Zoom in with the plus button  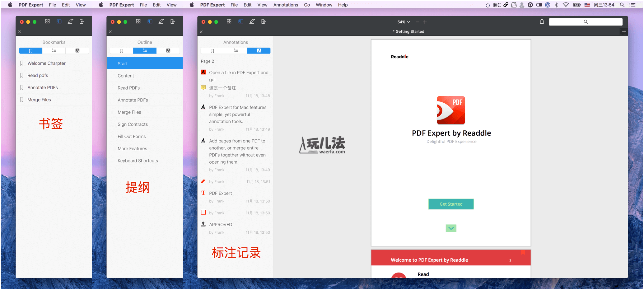(x=425, y=22)
